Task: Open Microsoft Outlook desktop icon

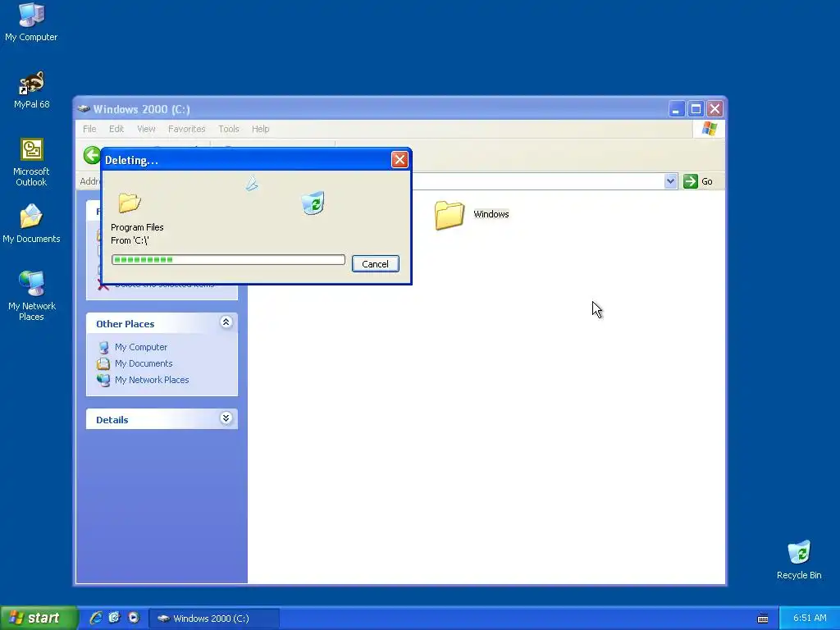Action: pyautogui.click(x=31, y=162)
